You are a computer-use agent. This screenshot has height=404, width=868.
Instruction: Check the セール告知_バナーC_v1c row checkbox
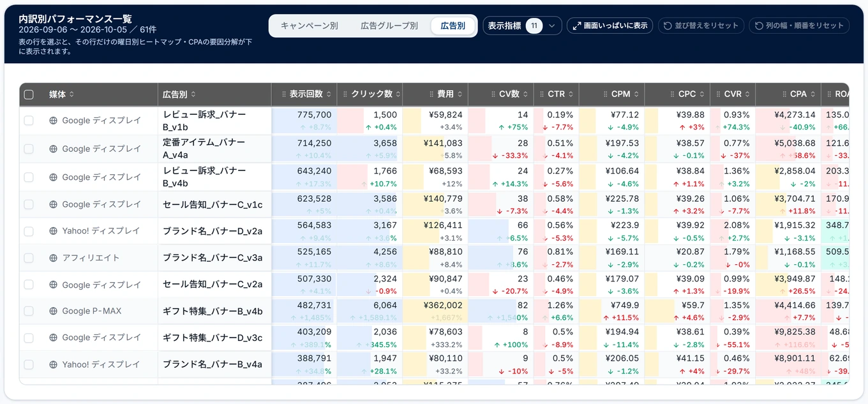pyautogui.click(x=29, y=204)
